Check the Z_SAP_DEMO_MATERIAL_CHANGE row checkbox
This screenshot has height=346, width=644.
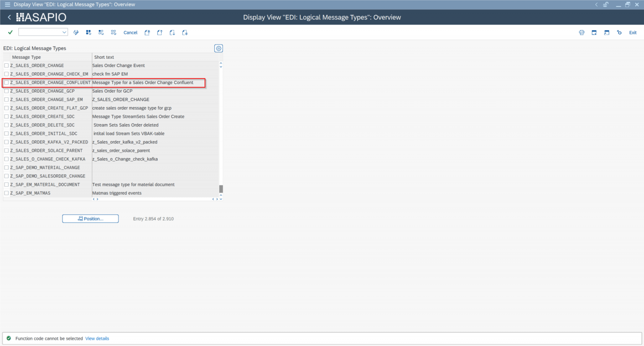(x=6, y=168)
